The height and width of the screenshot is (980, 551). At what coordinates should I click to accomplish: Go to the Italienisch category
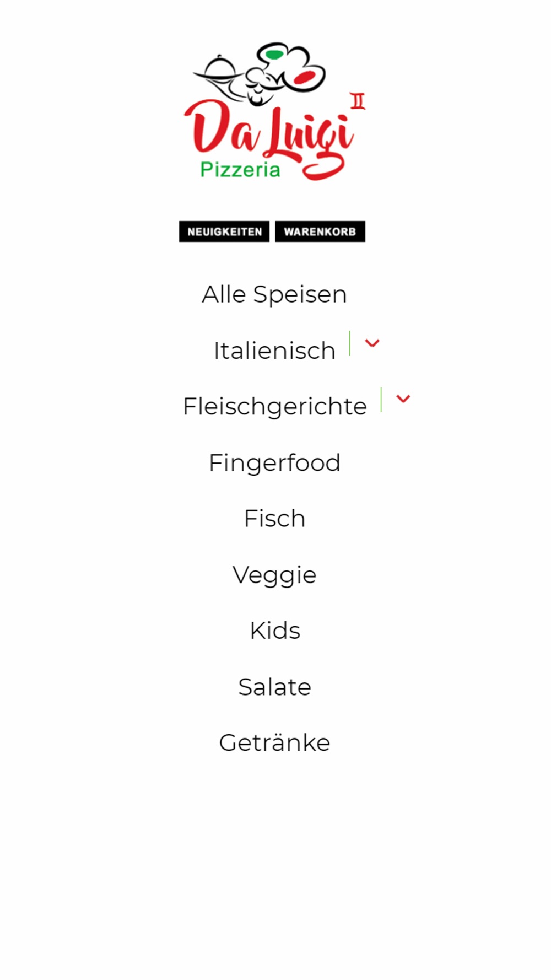[274, 351]
